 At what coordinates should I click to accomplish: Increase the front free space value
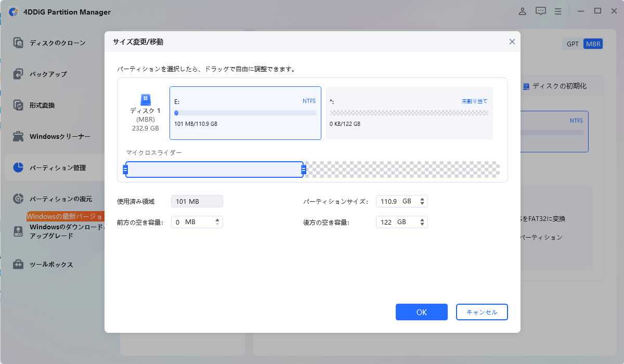[217, 219]
